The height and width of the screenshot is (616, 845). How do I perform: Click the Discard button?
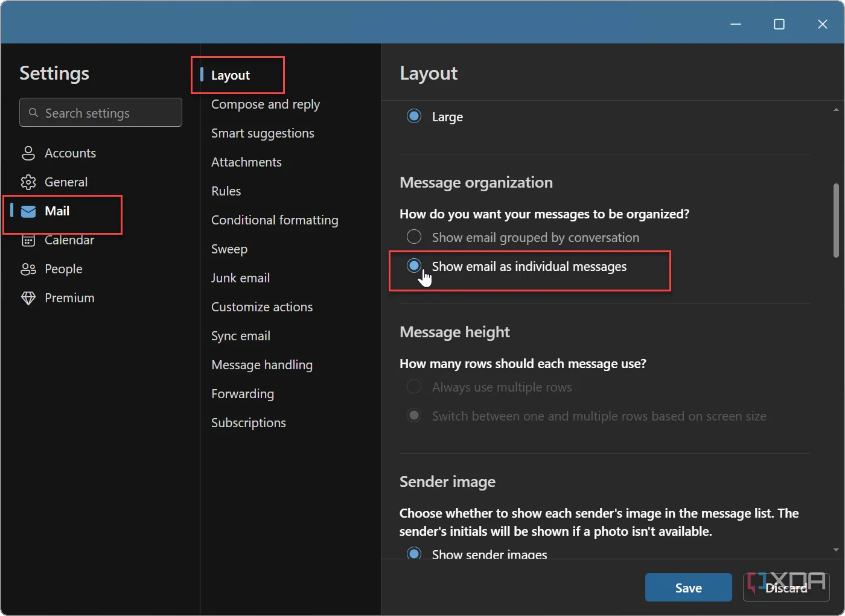pos(786,588)
